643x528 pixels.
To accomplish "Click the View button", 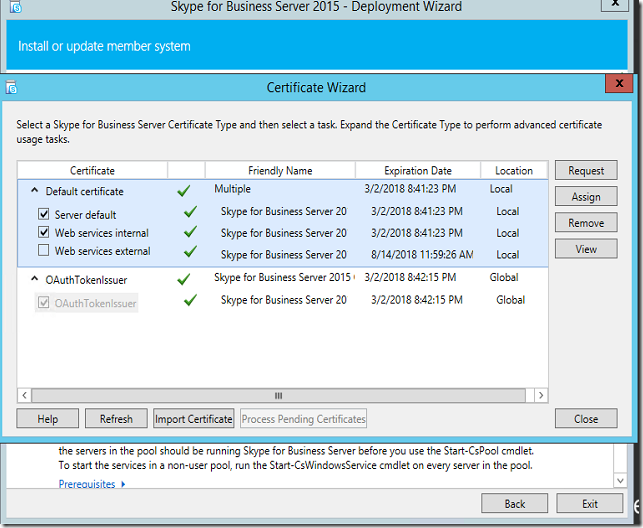I will 586,249.
